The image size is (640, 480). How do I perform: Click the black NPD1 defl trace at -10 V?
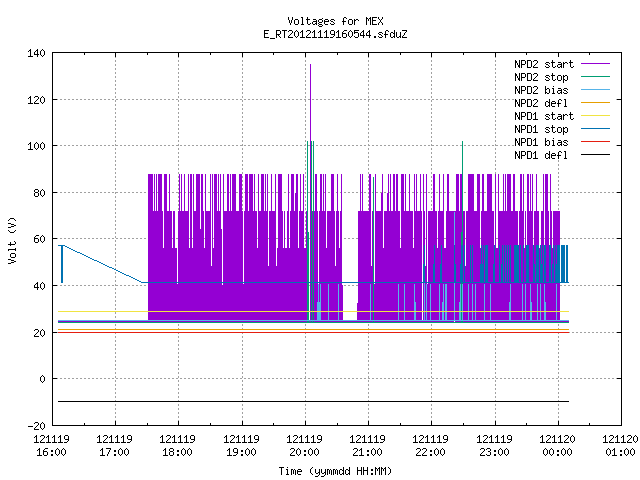pyautogui.click(x=313, y=402)
